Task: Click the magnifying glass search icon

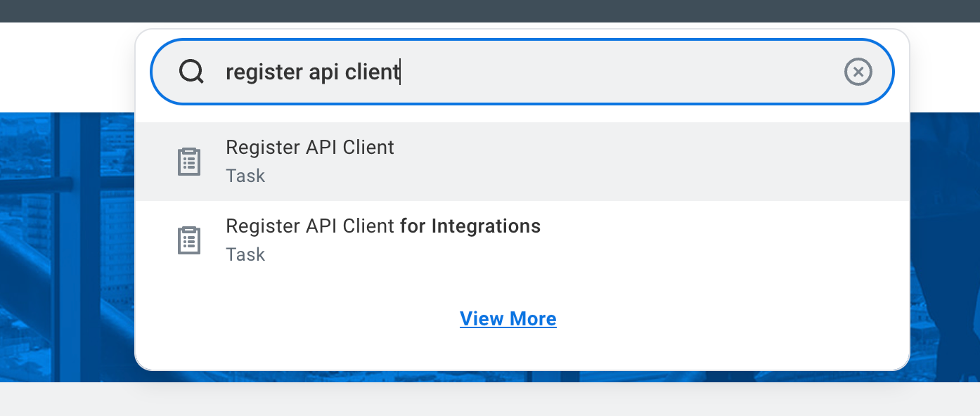Action: 191,72
